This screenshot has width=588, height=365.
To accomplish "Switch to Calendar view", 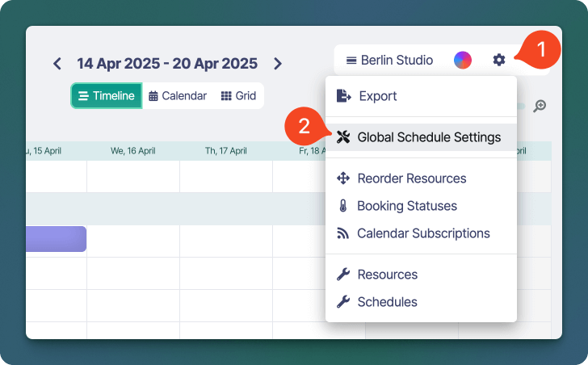I will [178, 96].
